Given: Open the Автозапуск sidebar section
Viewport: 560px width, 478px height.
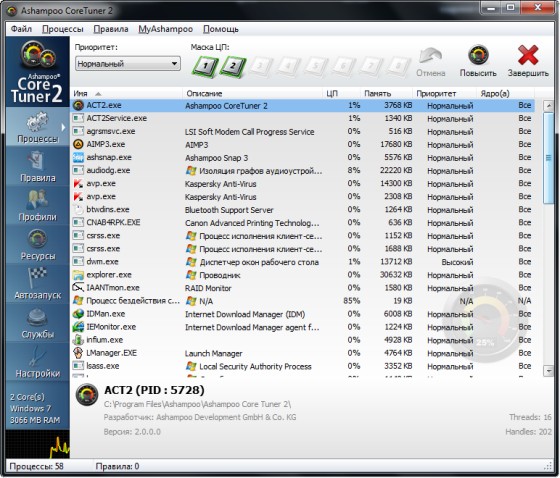Looking at the screenshot, I should 38,284.
